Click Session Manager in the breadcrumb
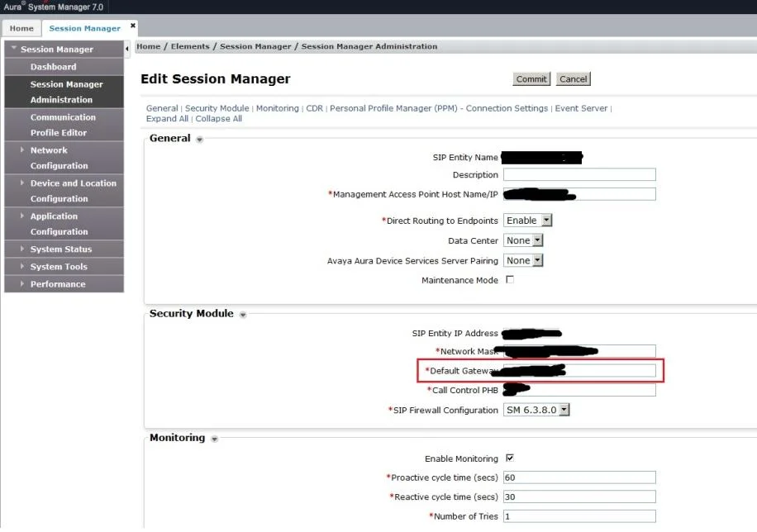Viewport: 757px width, 532px height. point(255,46)
